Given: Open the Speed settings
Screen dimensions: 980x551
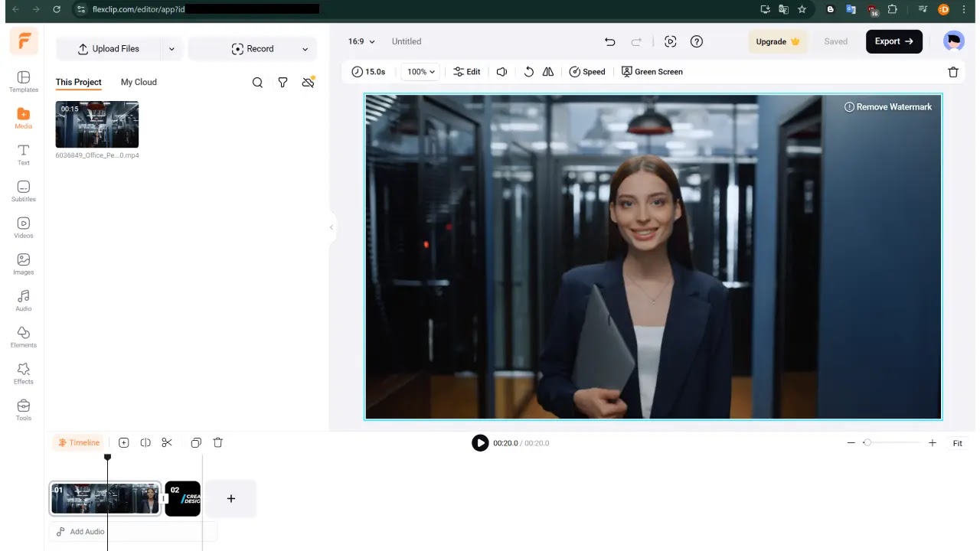Looking at the screenshot, I should tap(587, 72).
